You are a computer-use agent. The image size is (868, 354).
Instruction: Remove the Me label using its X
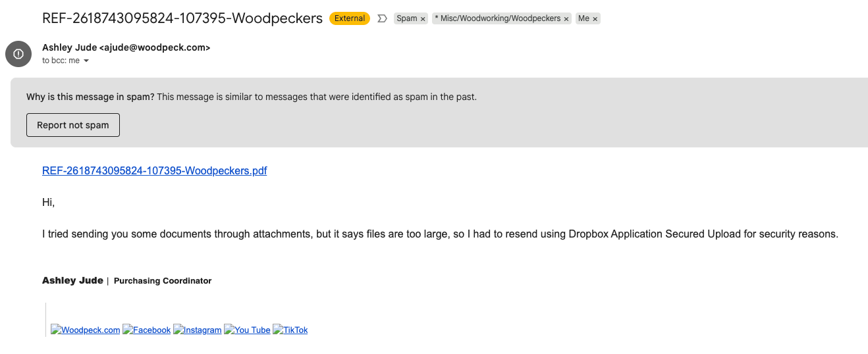pyautogui.click(x=595, y=19)
